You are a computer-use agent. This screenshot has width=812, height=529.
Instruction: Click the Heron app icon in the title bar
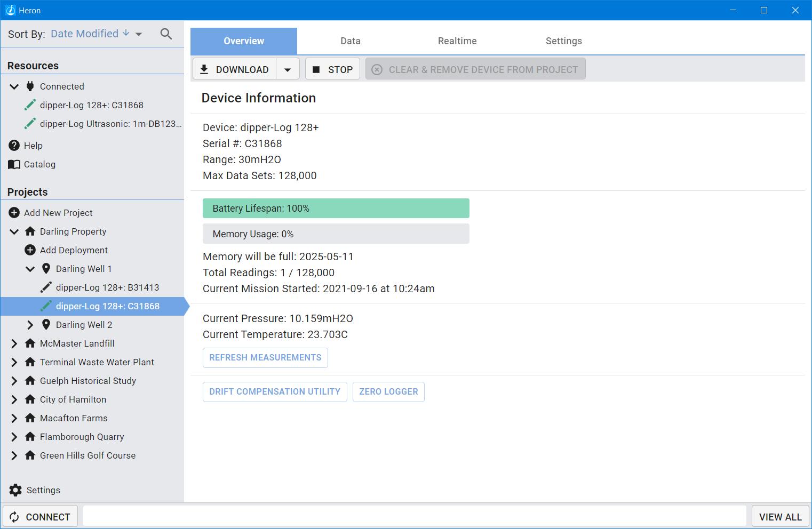click(10, 10)
